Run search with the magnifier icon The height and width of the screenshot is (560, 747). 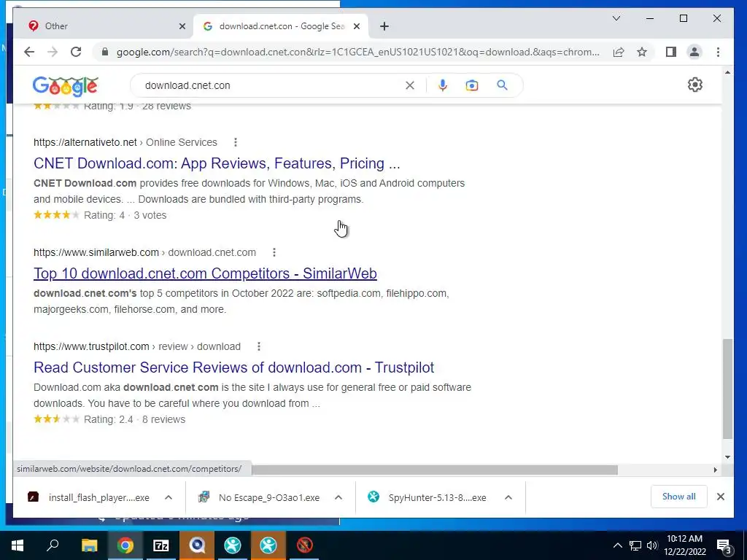tap(502, 85)
